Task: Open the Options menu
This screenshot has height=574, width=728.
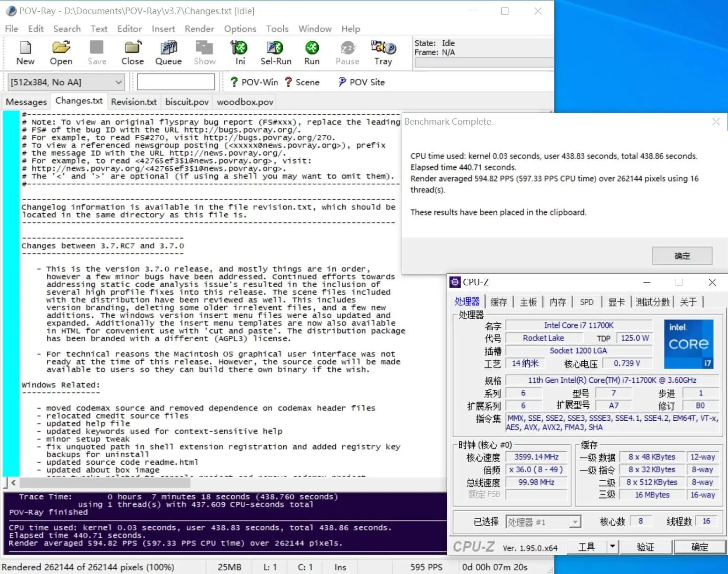Action: (240, 29)
